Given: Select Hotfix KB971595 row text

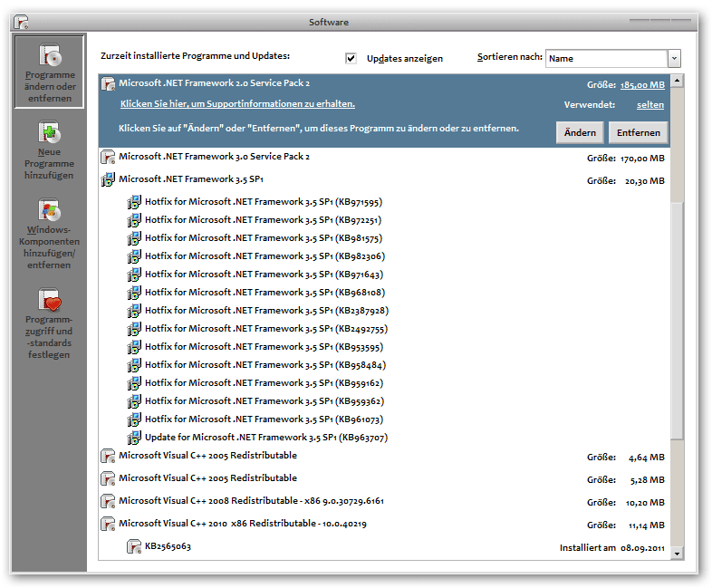Looking at the screenshot, I should 264,202.
